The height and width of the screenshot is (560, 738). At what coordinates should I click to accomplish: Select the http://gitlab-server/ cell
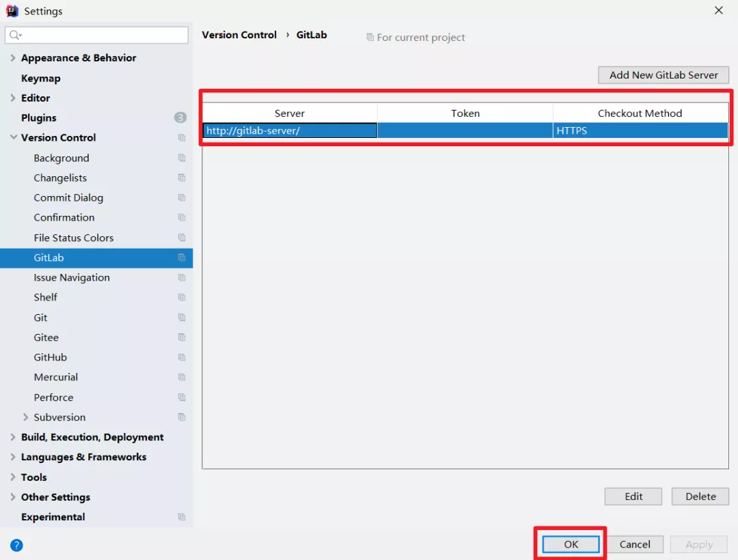pos(290,130)
